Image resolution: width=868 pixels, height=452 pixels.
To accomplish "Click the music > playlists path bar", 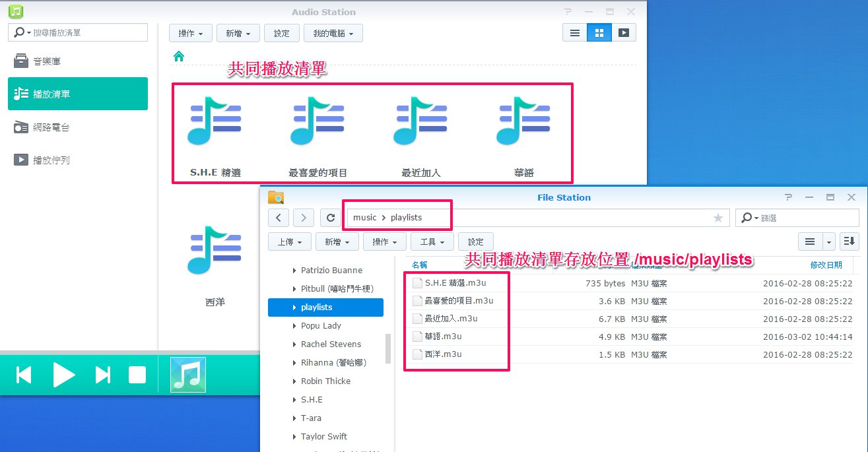I will click(x=537, y=218).
